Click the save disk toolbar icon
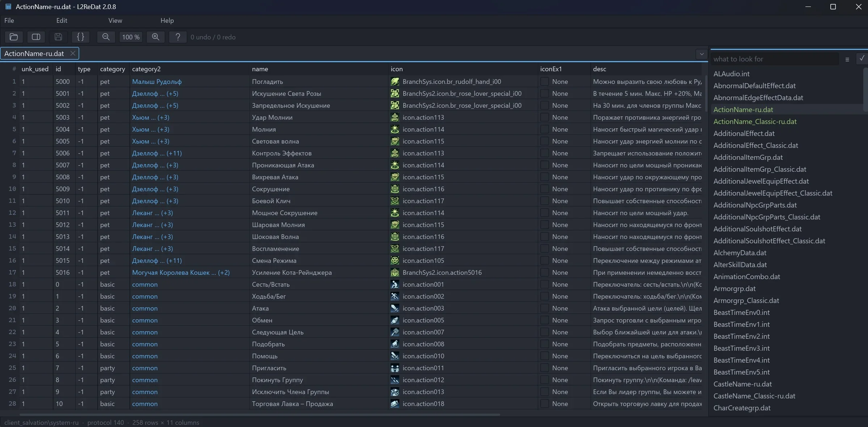 coord(58,37)
